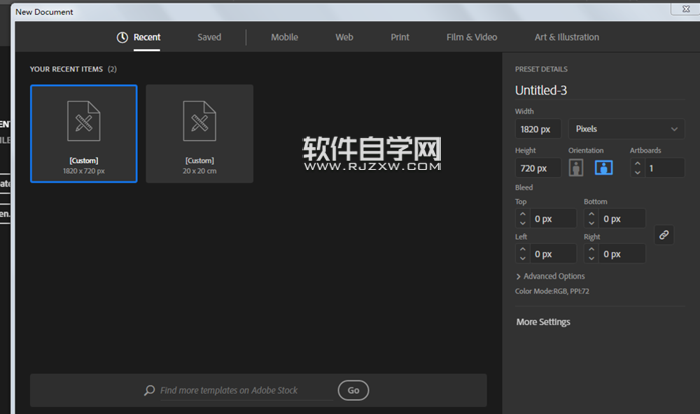
Task: Select portrait orientation icon
Action: [576, 168]
